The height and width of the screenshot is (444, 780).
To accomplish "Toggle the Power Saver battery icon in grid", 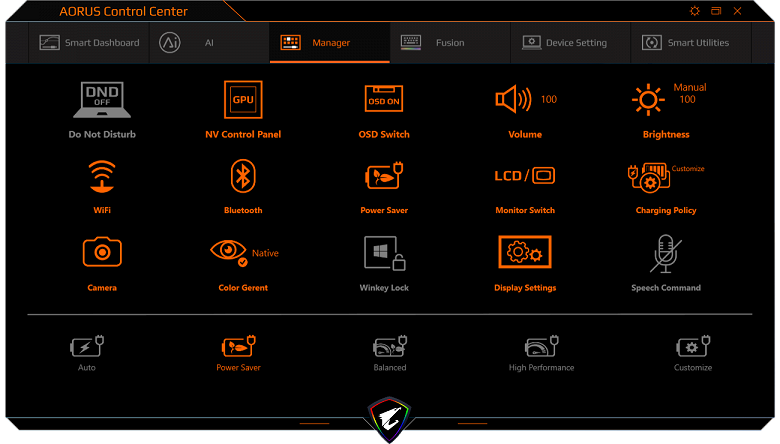I will (x=384, y=176).
